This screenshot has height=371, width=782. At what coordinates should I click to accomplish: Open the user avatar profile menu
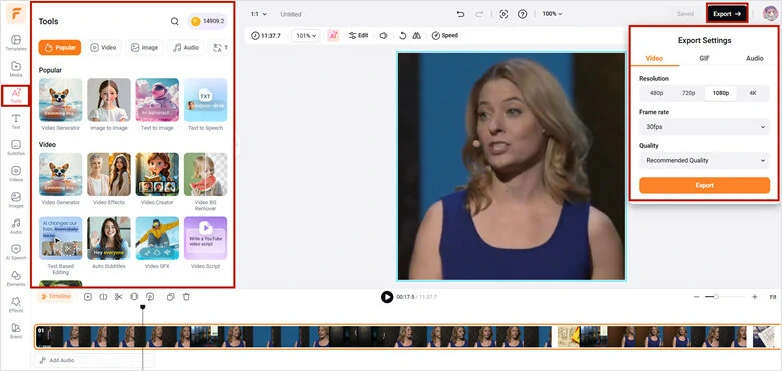pos(770,14)
